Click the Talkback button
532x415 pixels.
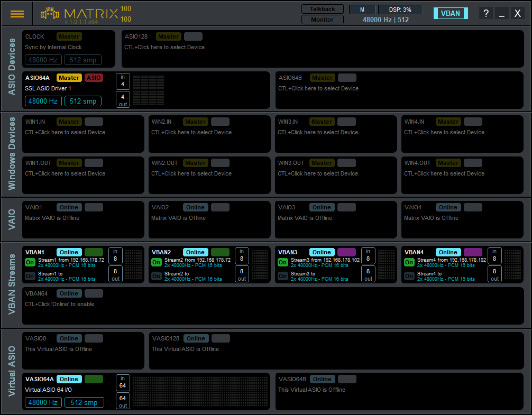click(322, 9)
